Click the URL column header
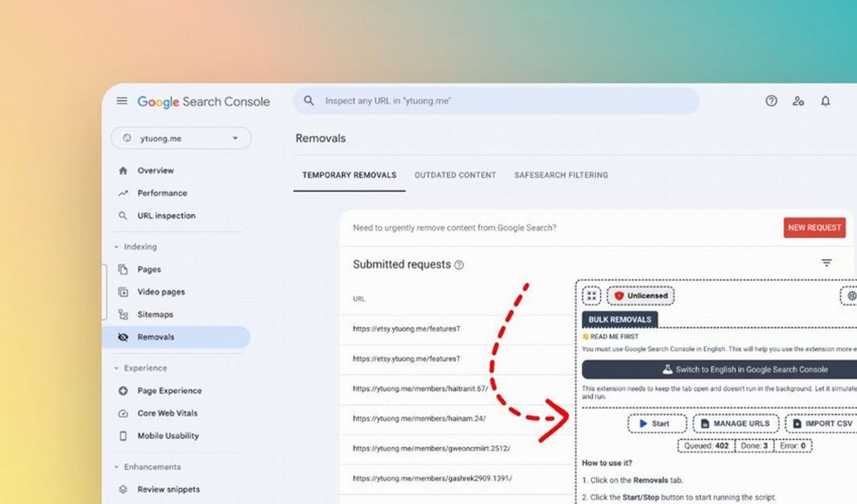857x504 pixels. point(359,299)
